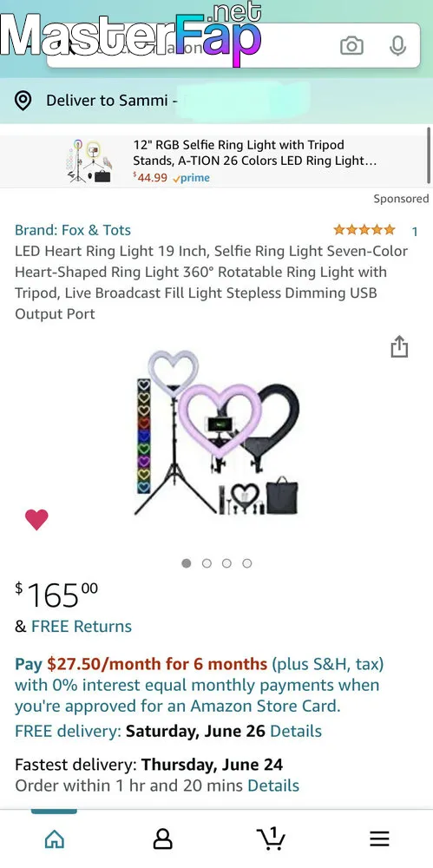Tap the pink heart wishlist icon

pos(36,519)
